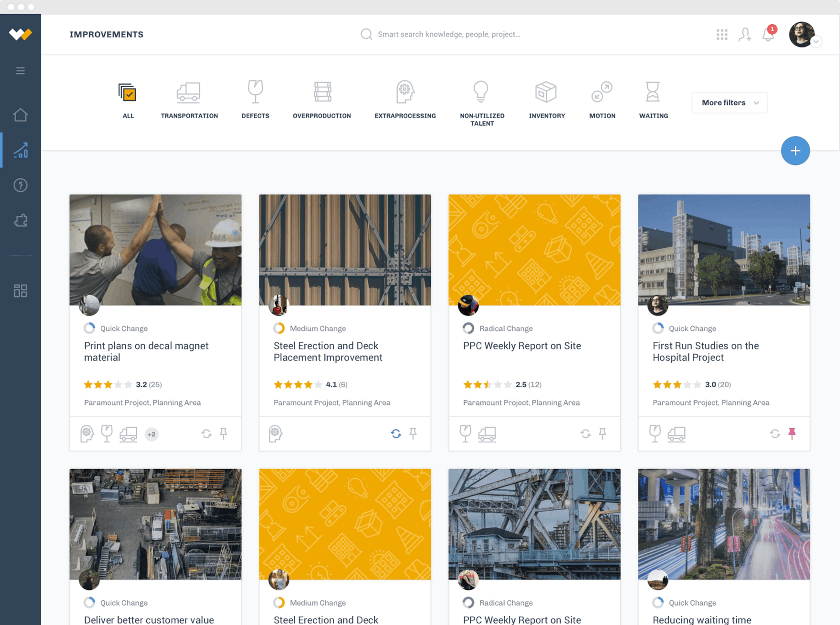
Task: Focus the Smart search input field
Action: 449,35
